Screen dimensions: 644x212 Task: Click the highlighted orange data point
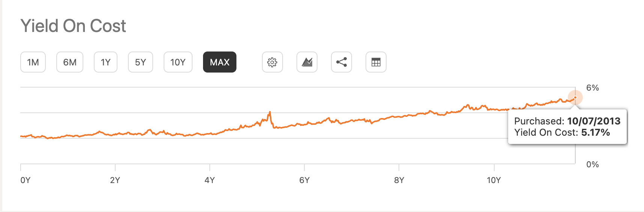pyautogui.click(x=575, y=98)
